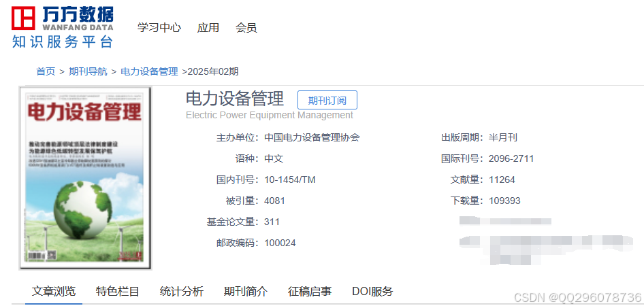Image resolution: width=644 pixels, height=308 pixels.
Task: Switch to the 统计分析 tab
Action: coord(182,292)
